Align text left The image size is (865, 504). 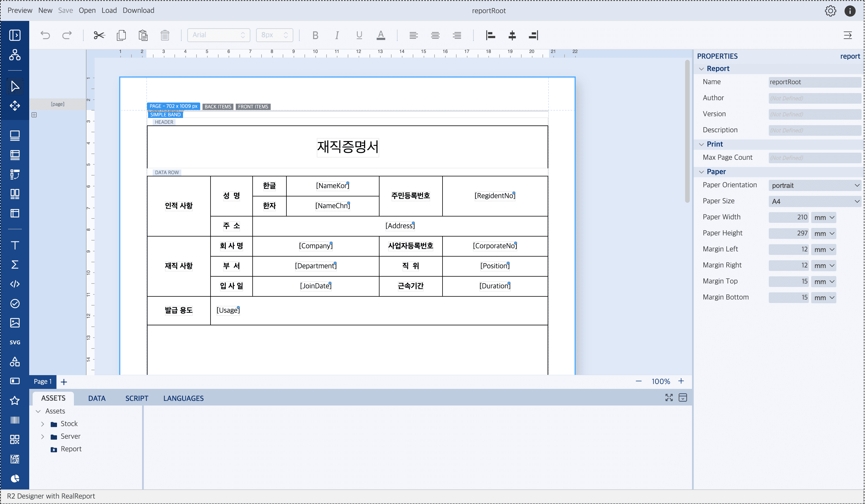click(x=414, y=35)
